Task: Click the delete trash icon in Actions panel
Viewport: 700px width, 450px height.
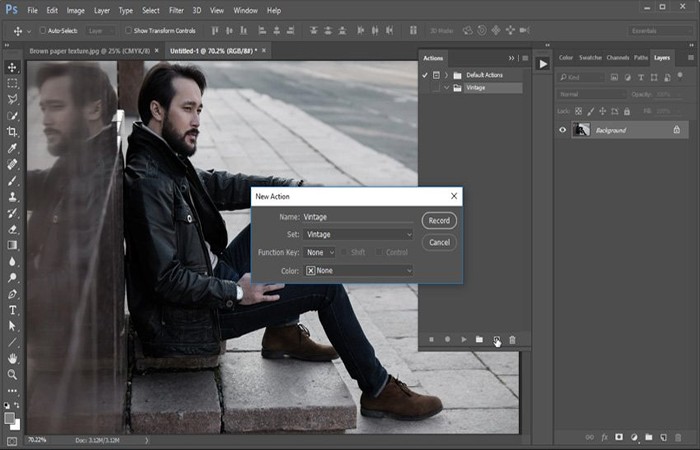Action: point(512,340)
